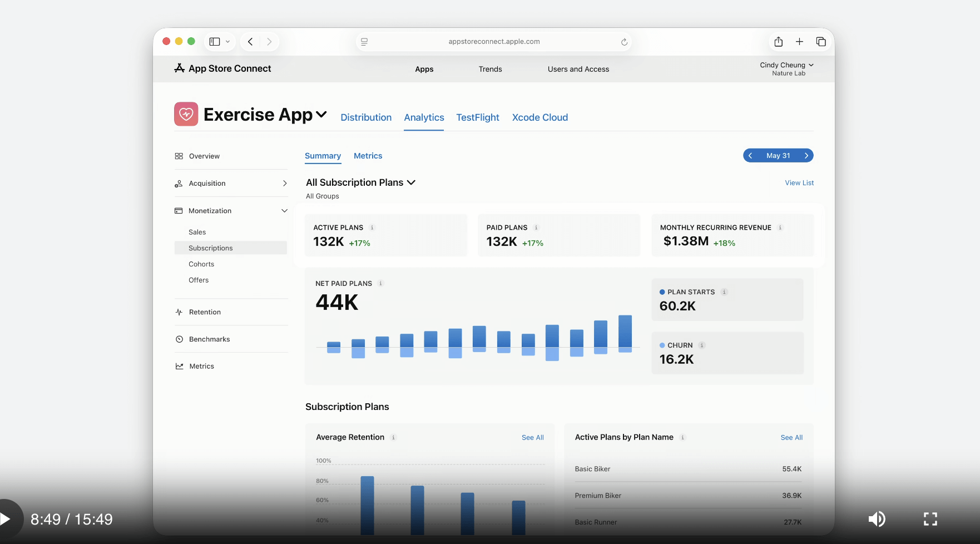Viewport: 980px width, 544px height.
Task: Open the sidebar options dropdown arrow
Action: (227, 42)
